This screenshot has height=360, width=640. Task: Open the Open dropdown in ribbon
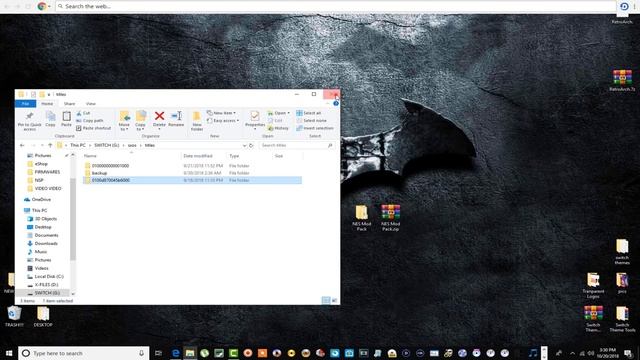tap(279, 113)
